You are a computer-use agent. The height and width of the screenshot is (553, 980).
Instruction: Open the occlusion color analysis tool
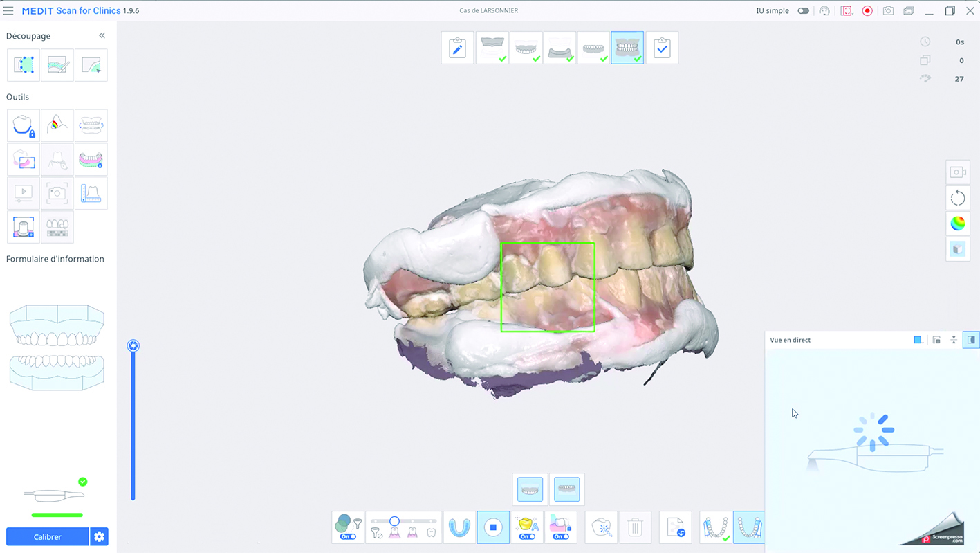(57, 125)
